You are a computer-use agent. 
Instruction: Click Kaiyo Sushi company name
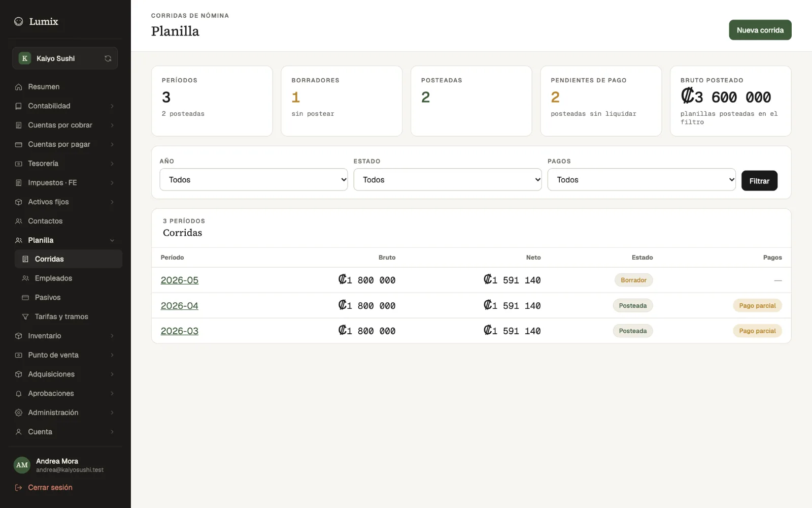point(56,58)
